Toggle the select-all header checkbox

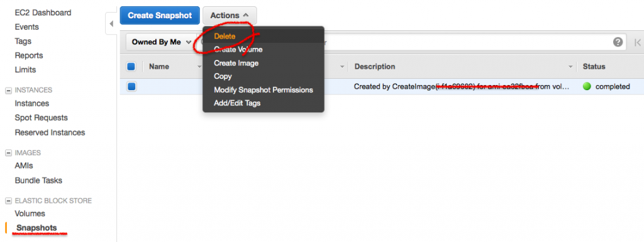tap(131, 66)
